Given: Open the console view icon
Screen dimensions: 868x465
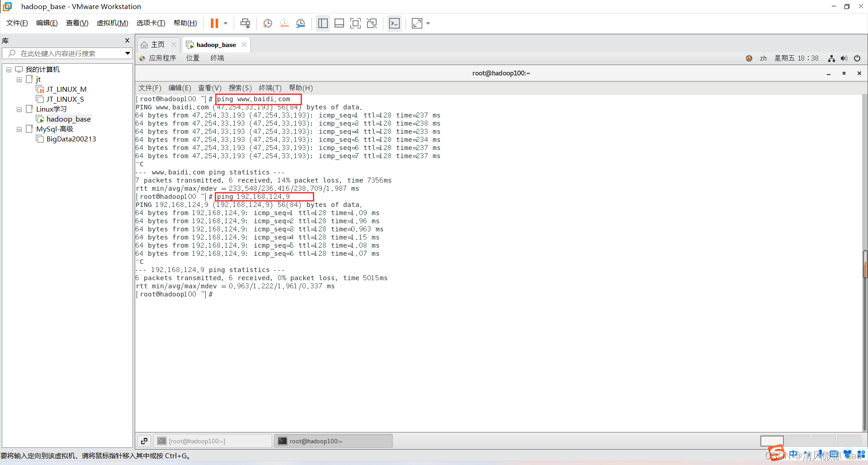Looking at the screenshot, I should pyautogui.click(x=394, y=23).
